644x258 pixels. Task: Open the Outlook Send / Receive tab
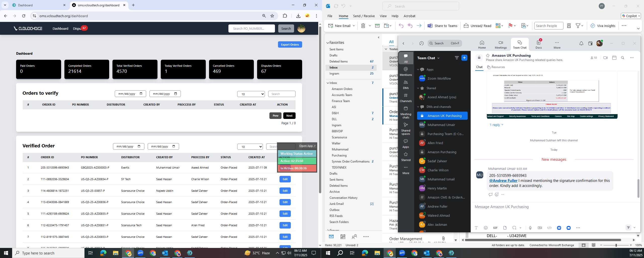point(364,16)
